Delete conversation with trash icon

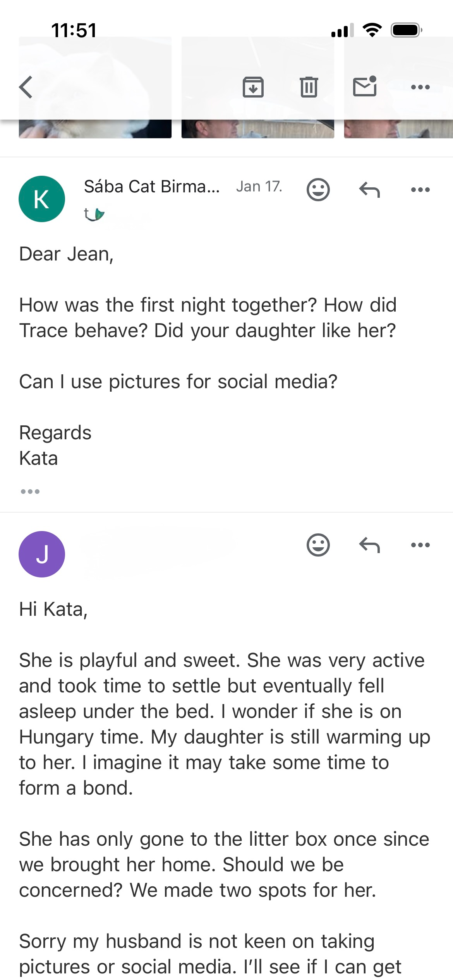pos(309,87)
